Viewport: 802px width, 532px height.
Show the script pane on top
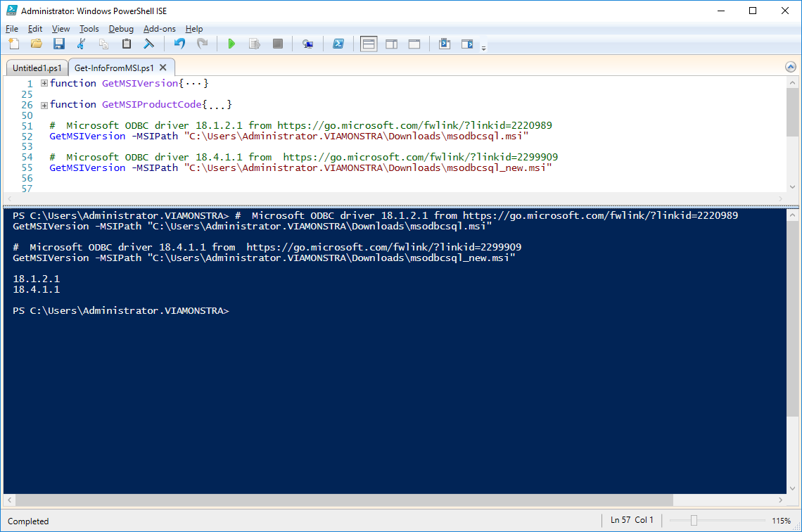(369, 44)
